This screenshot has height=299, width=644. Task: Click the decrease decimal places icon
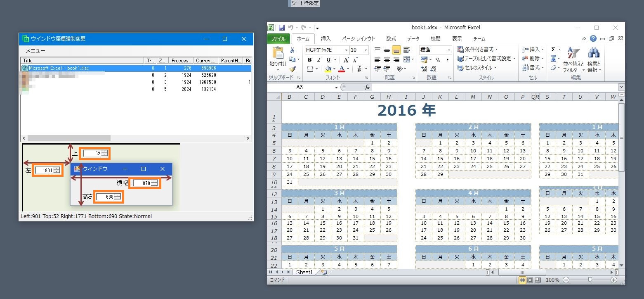pos(432,69)
